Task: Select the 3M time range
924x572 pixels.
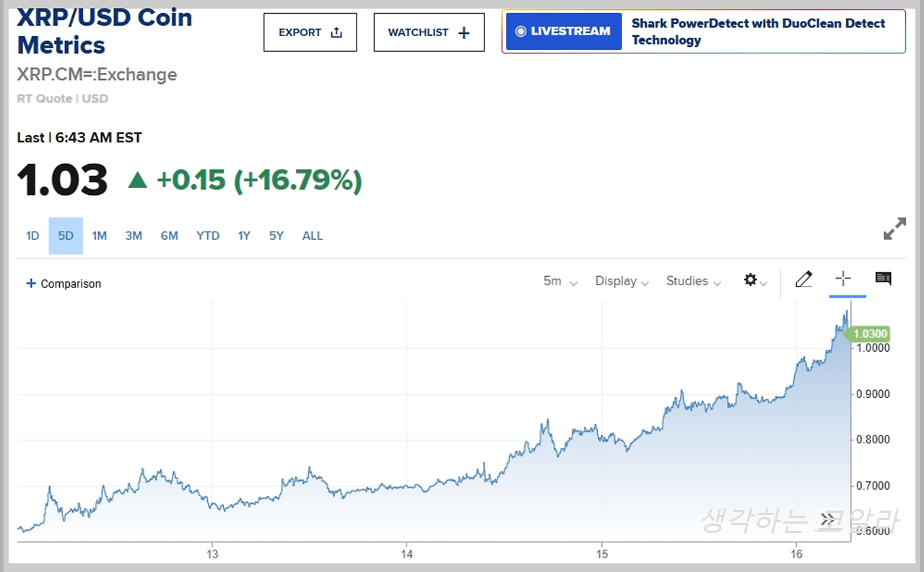Action: pyautogui.click(x=134, y=235)
